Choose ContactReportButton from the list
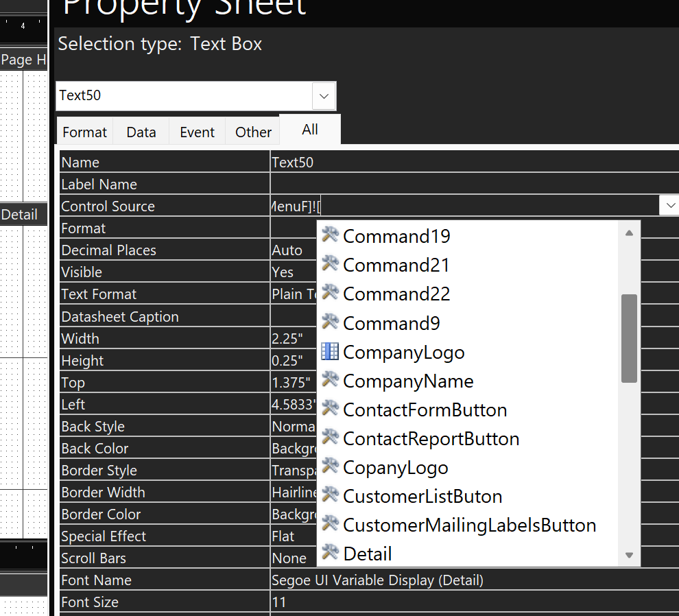 (431, 439)
